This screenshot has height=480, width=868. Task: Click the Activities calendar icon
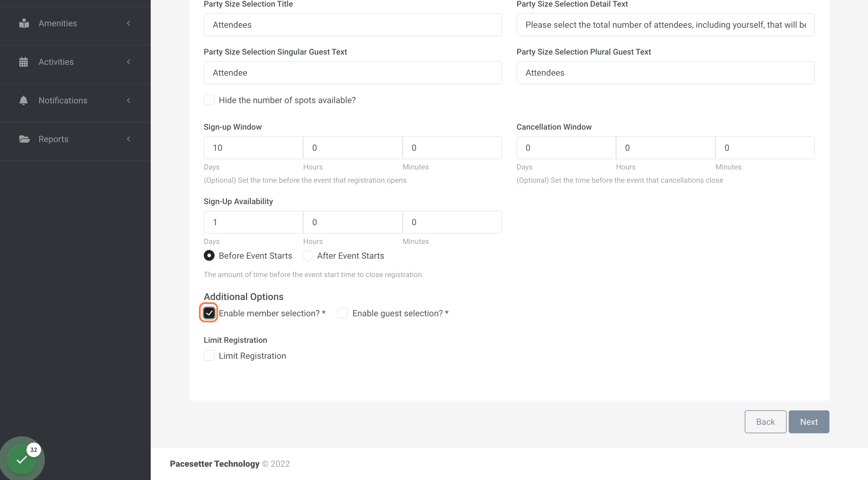[24, 62]
